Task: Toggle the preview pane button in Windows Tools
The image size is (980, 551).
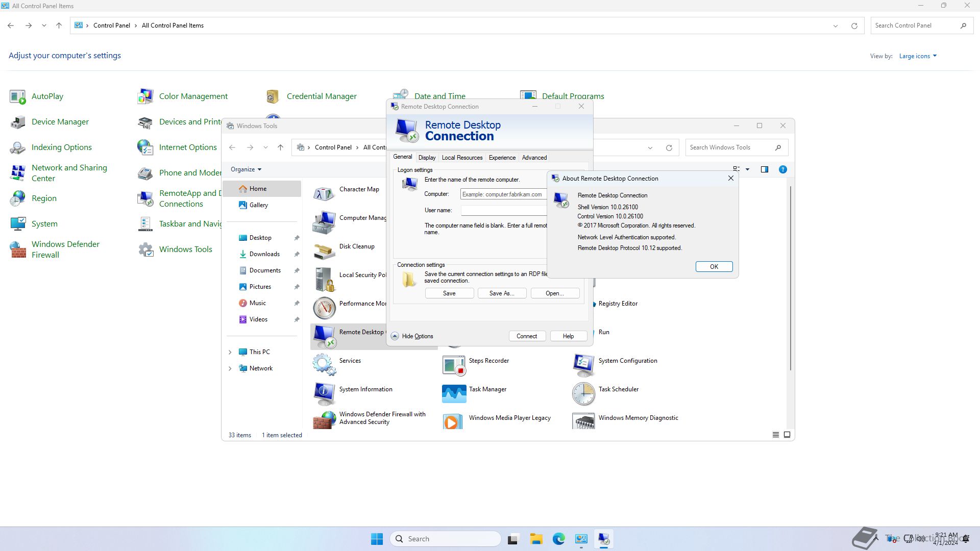Action: point(764,169)
